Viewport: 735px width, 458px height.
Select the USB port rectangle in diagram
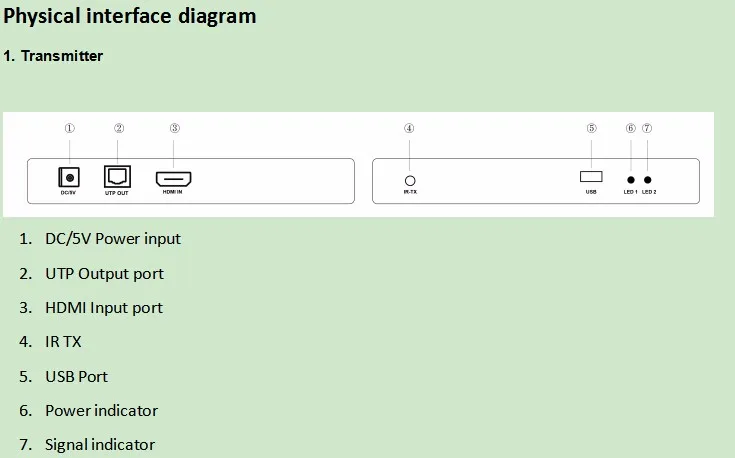(591, 177)
